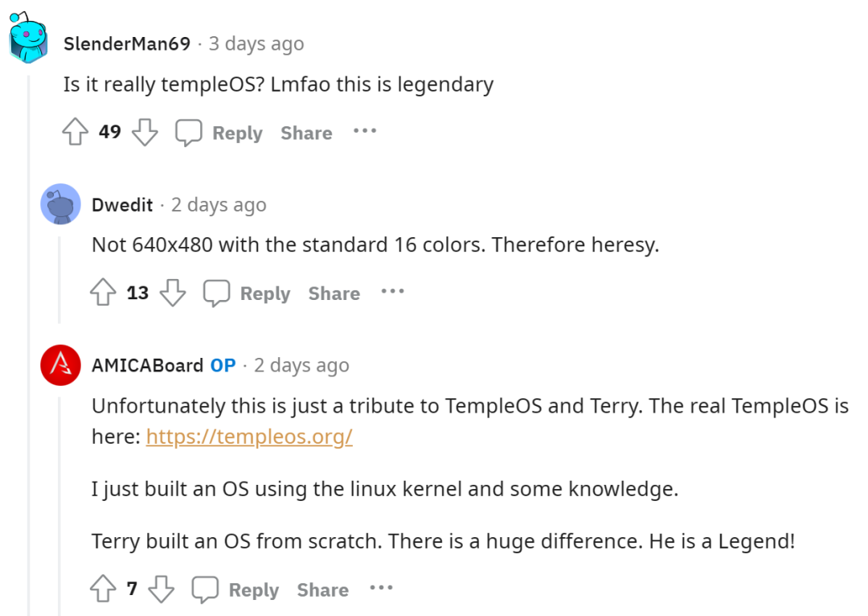Open more options on SlenderMan69's comment
The image size is (868, 616).
pyautogui.click(x=365, y=132)
